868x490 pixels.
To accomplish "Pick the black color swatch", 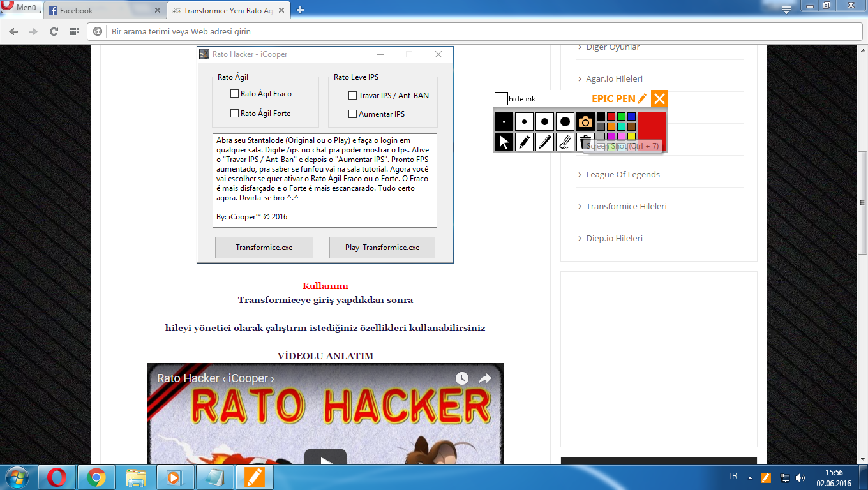I will 601,116.
